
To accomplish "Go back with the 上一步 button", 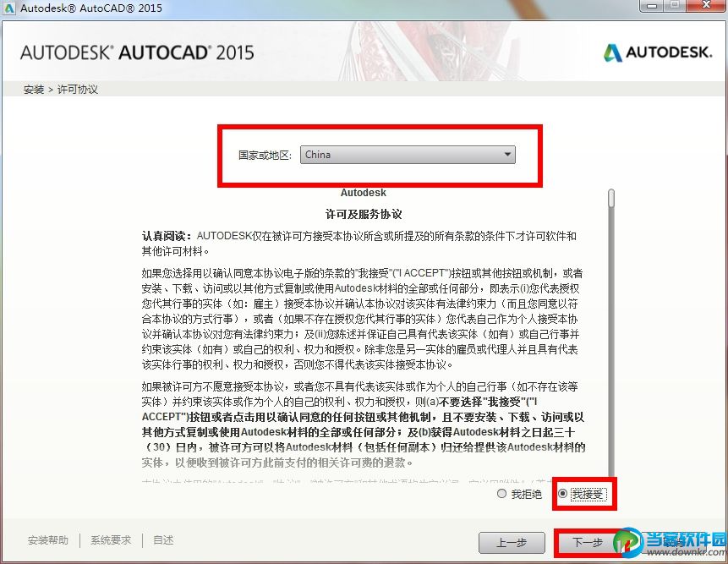I will [512, 542].
